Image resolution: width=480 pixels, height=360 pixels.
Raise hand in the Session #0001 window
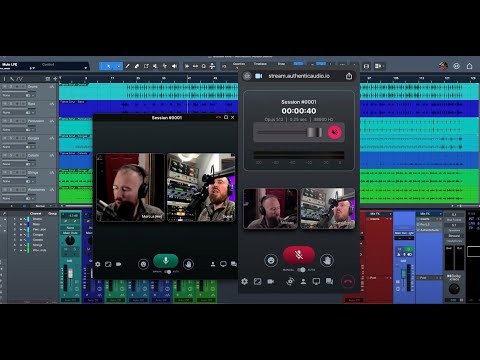tap(188, 264)
